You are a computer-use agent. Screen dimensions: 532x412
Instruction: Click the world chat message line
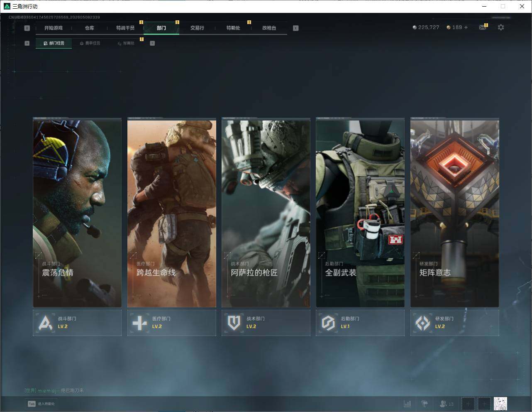pos(54,390)
